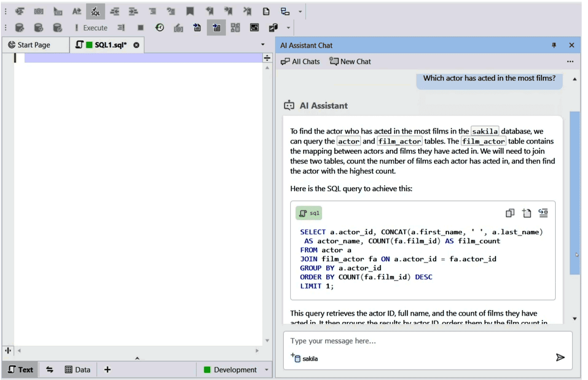Copy the SQL code block to clipboard
The height and width of the screenshot is (380, 588).
[x=510, y=213]
